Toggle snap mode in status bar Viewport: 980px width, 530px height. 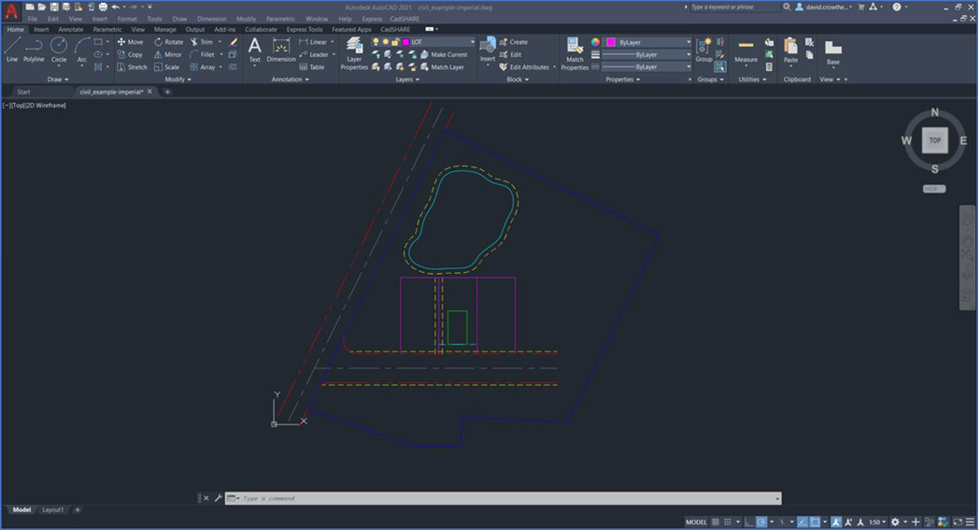pyautogui.click(x=728, y=522)
